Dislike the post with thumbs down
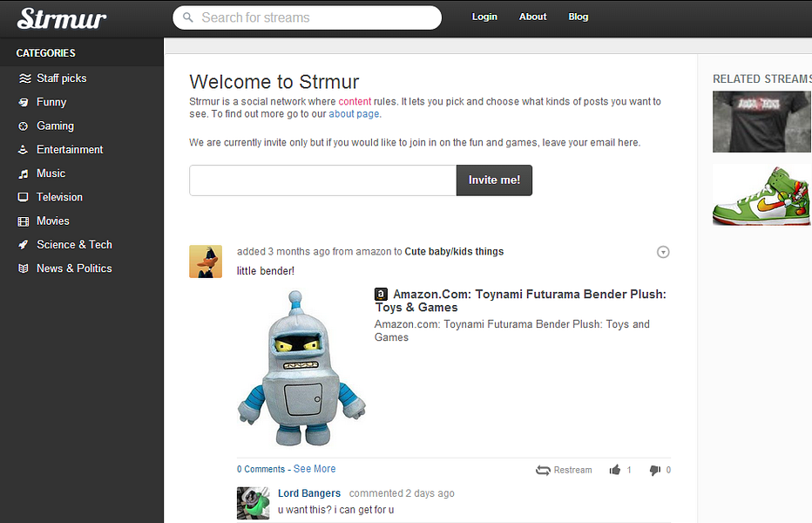 pos(654,470)
